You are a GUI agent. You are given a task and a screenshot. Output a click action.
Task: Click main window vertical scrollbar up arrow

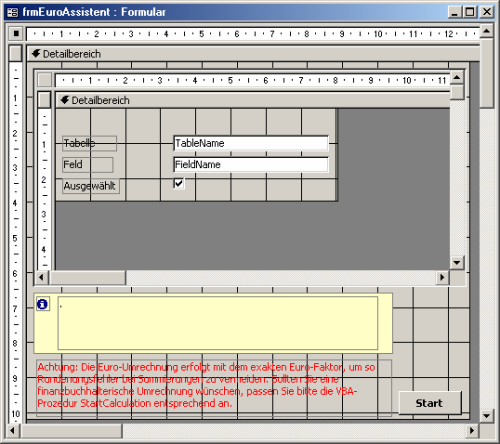coord(486,31)
